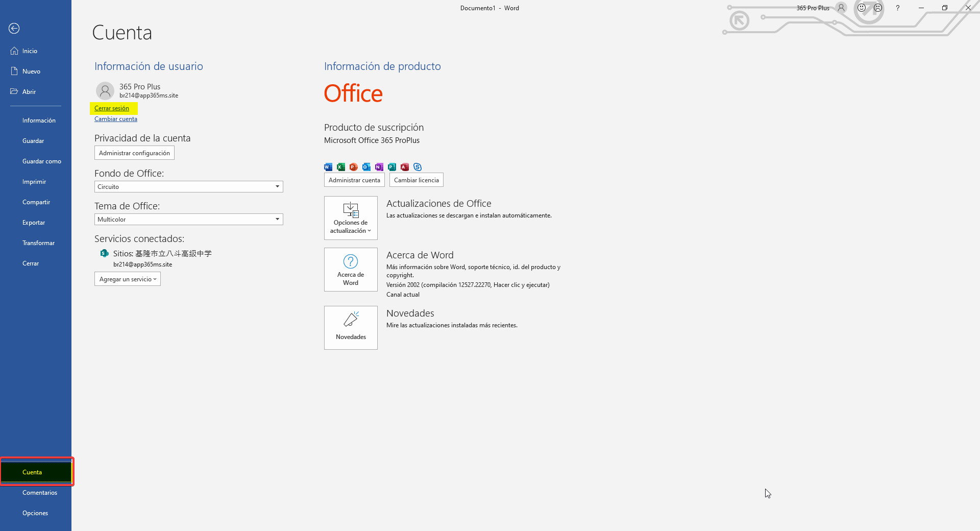Screen dimensions: 980x531
Task: Click the help question mark icon
Action: coord(897,8)
